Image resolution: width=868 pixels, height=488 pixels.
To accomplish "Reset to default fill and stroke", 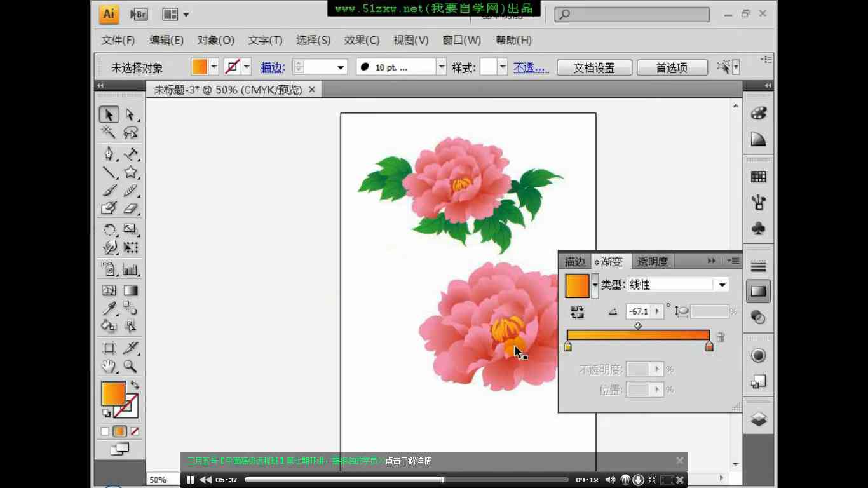I will pos(106,414).
